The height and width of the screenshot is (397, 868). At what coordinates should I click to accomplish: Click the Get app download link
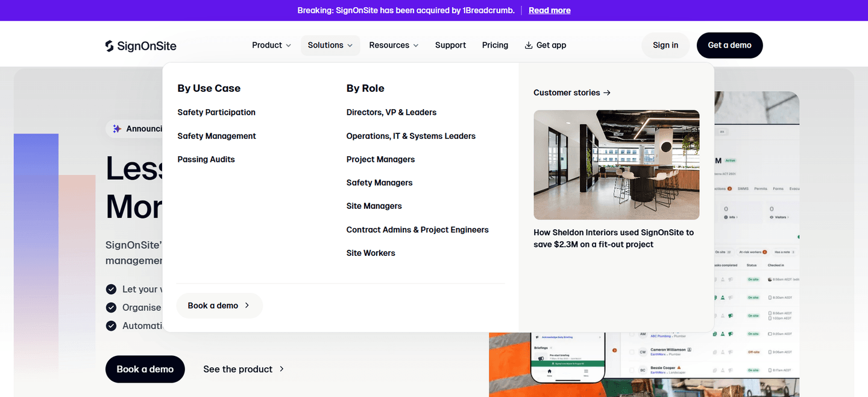[545, 45]
